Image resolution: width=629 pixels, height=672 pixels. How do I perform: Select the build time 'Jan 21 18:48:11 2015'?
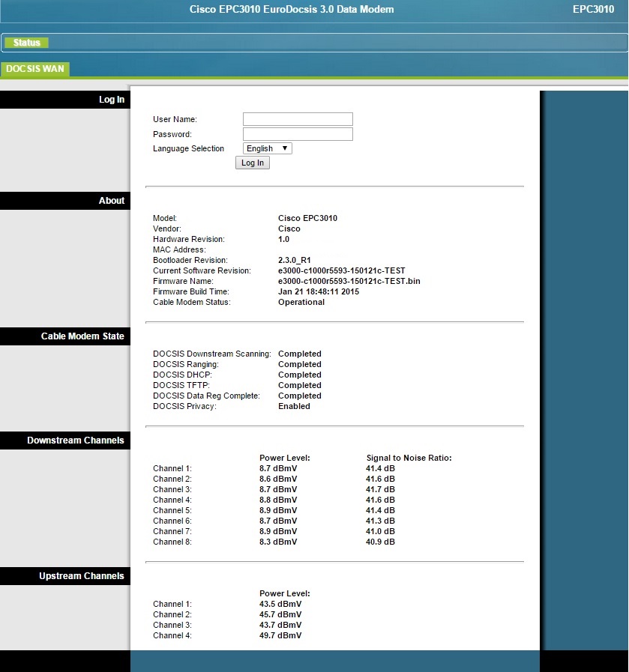pos(319,292)
